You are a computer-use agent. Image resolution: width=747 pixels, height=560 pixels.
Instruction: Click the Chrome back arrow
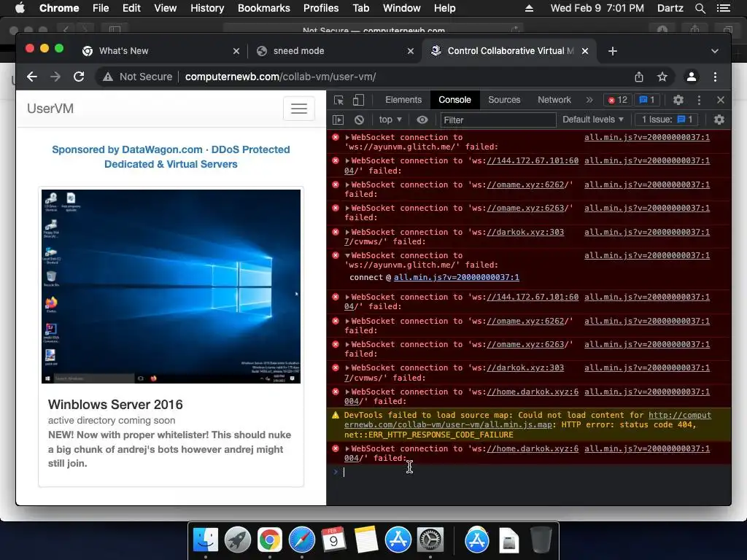point(32,77)
